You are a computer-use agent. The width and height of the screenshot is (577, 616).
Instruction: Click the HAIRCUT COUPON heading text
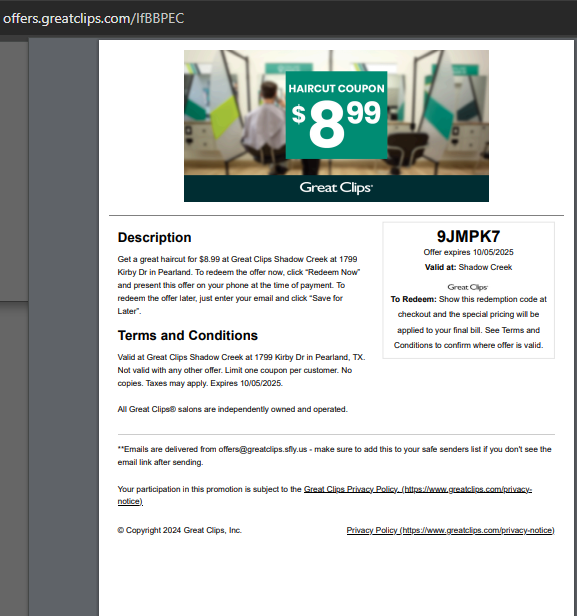pyautogui.click(x=336, y=88)
